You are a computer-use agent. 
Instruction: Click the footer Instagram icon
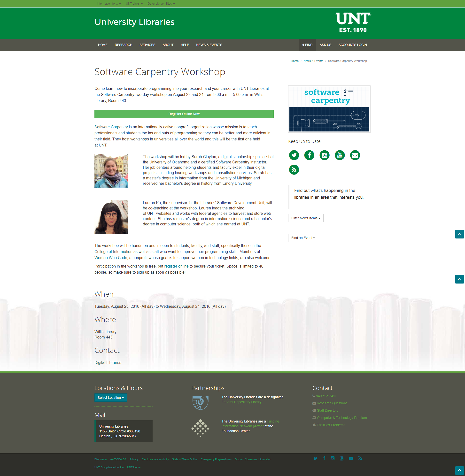[x=332, y=458]
